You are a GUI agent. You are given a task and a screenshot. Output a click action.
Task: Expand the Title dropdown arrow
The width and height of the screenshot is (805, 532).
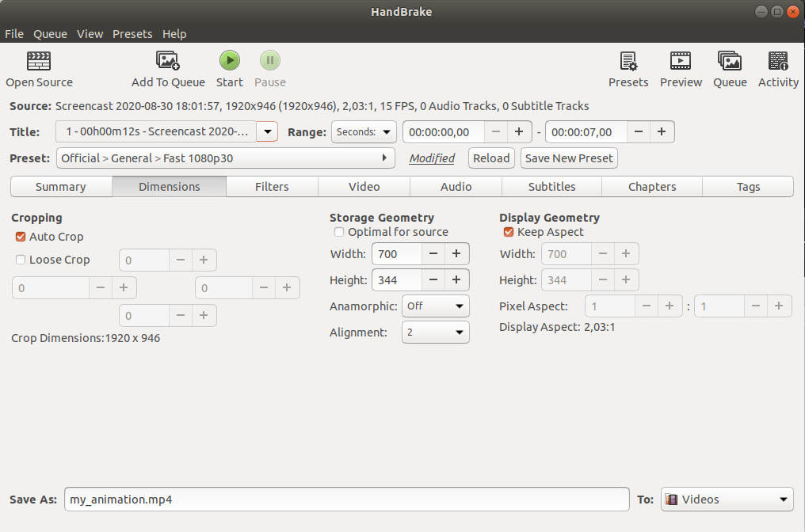pyautogui.click(x=268, y=132)
